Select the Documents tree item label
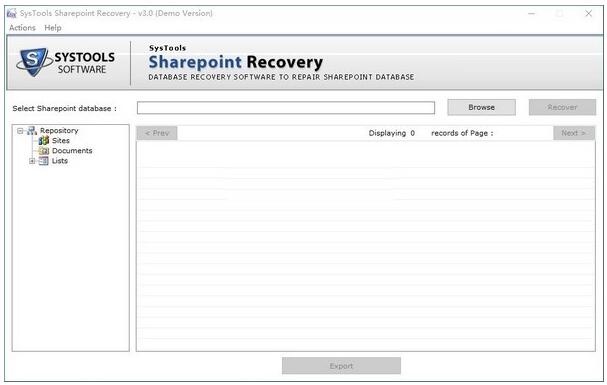Image resolution: width=607 pixels, height=385 pixels. click(72, 151)
